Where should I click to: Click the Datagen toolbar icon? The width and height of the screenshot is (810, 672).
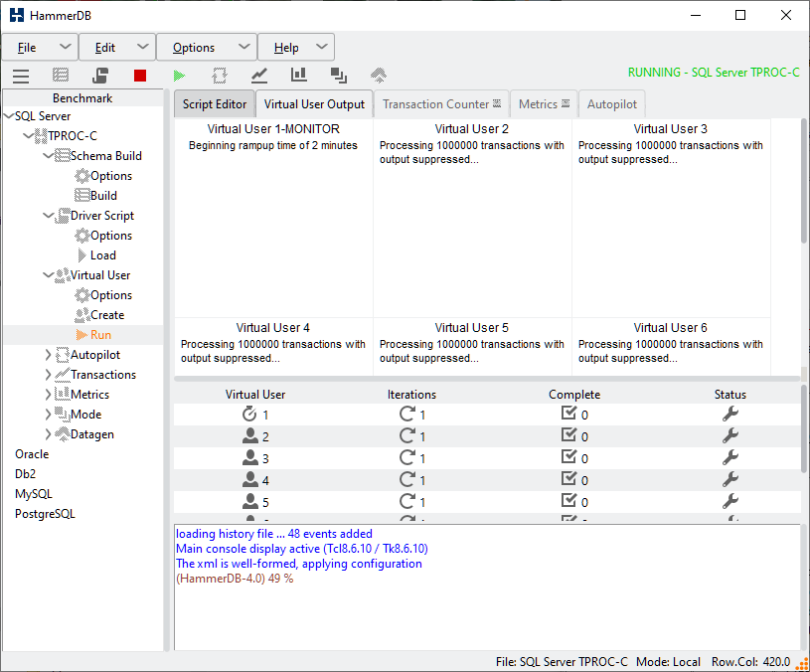(379, 76)
